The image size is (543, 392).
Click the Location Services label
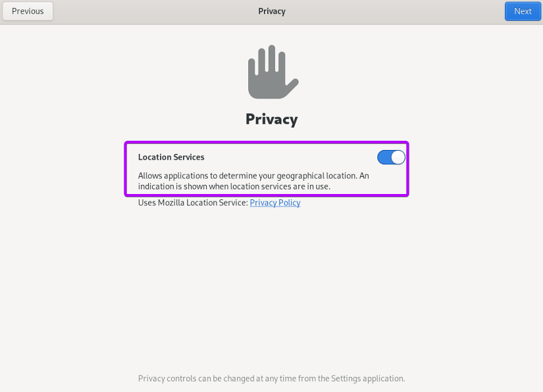click(171, 157)
